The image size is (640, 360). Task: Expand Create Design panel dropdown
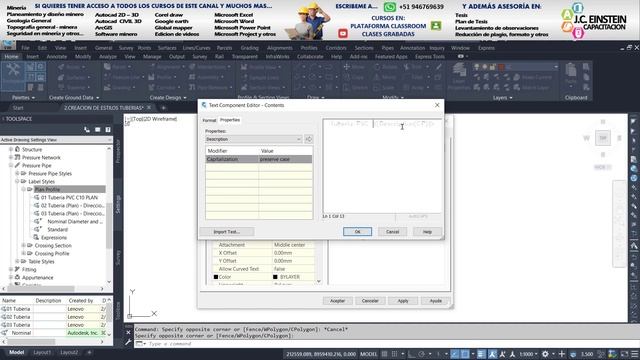click(168, 98)
